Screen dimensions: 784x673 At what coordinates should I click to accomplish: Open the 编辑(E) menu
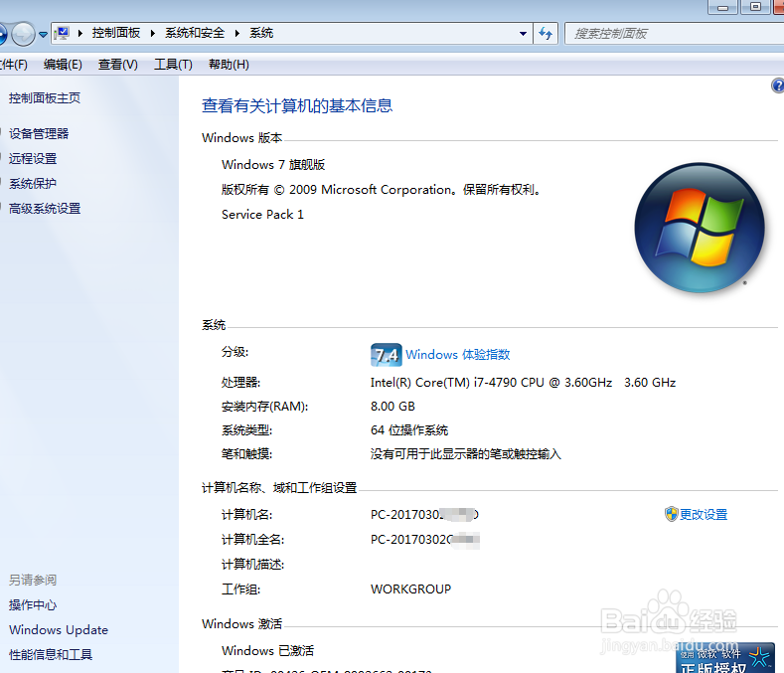tap(63, 65)
